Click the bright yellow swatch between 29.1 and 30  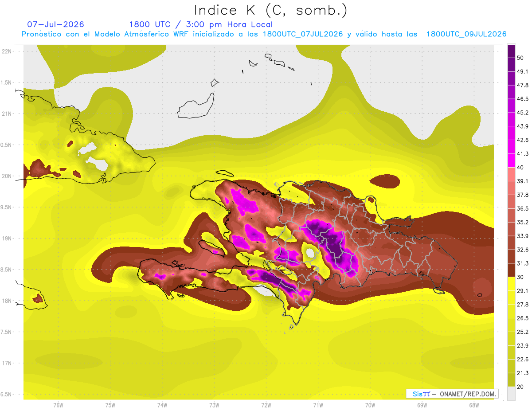pyautogui.click(x=511, y=284)
